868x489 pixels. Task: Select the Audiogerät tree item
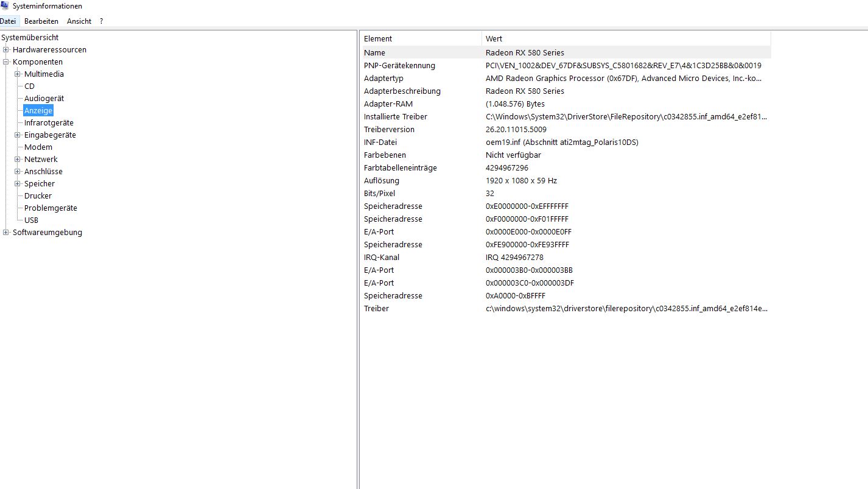pos(44,99)
